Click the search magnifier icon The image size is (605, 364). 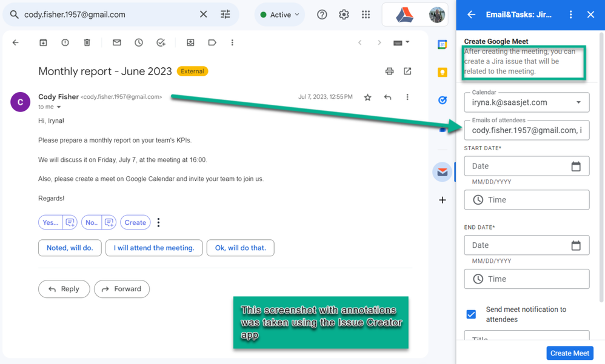pos(15,15)
